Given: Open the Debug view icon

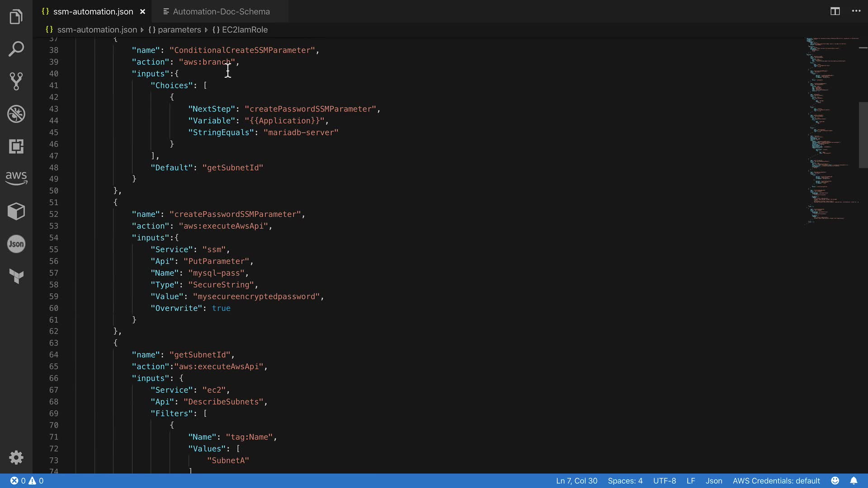Looking at the screenshot, I should coord(16,114).
